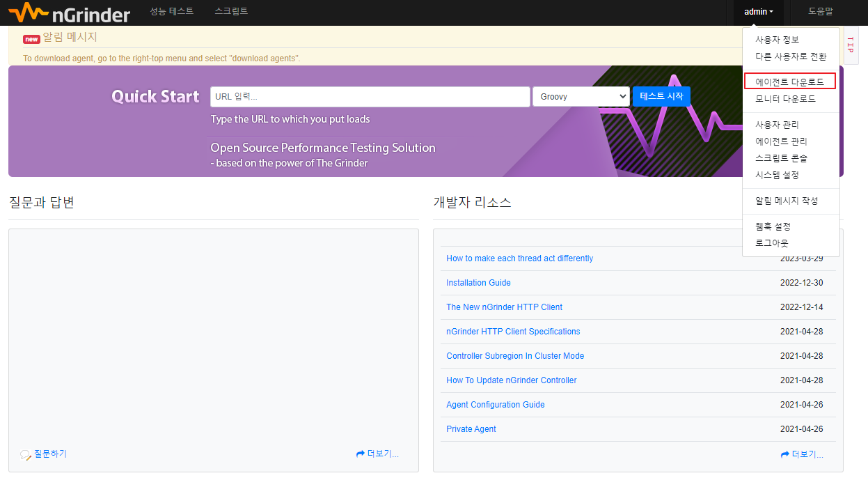
Task: Click 더보기 under 질문과 답변
Action: point(378,454)
